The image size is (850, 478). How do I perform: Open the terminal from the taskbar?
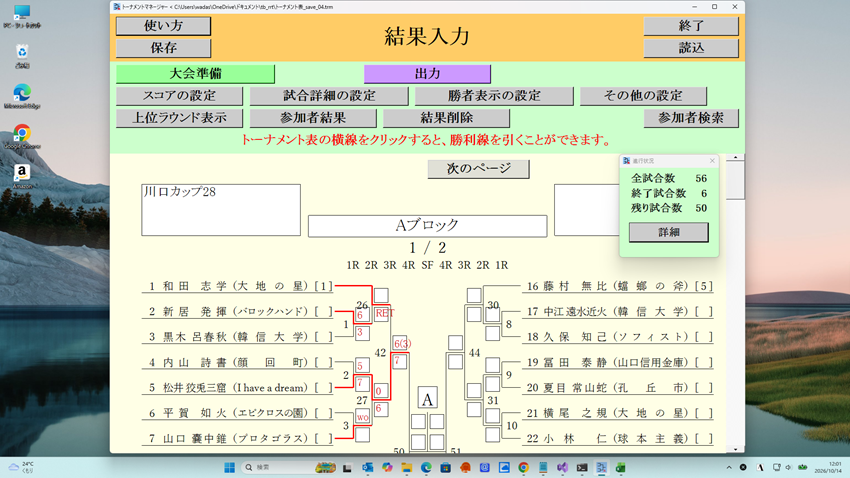point(582,467)
